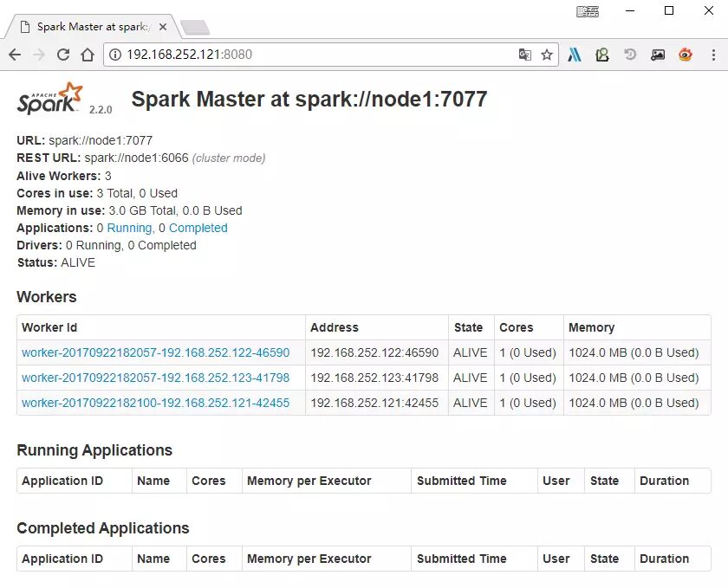
Task: Click the Completed Applications section heading
Action: pos(103,528)
